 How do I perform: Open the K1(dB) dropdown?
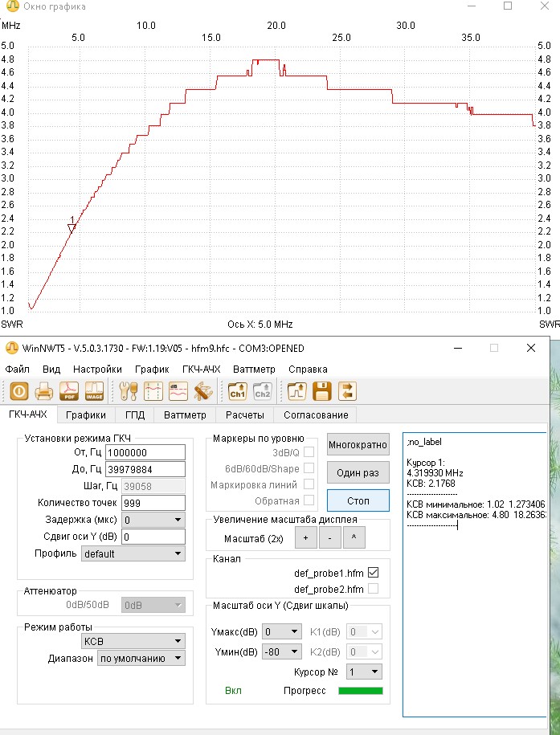[365, 632]
